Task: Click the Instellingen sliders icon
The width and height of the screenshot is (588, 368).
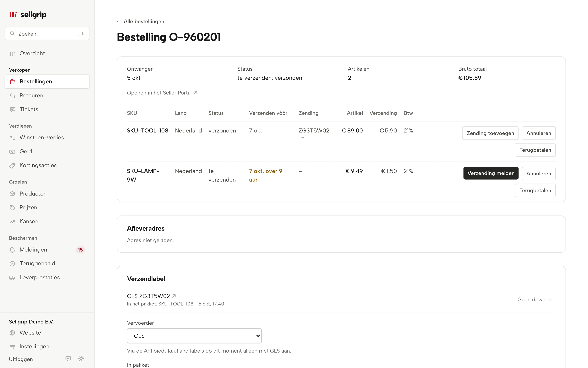Action: coord(12,347)
